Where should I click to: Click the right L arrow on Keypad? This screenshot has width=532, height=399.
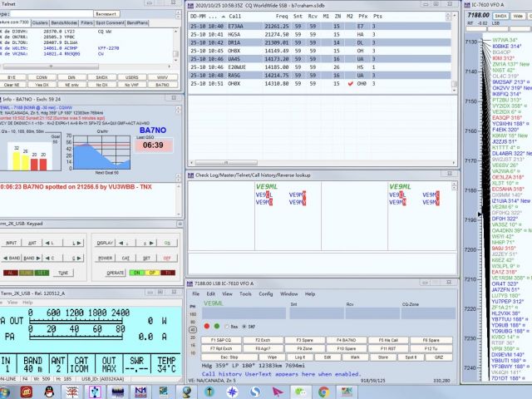[x=77, y=243]
